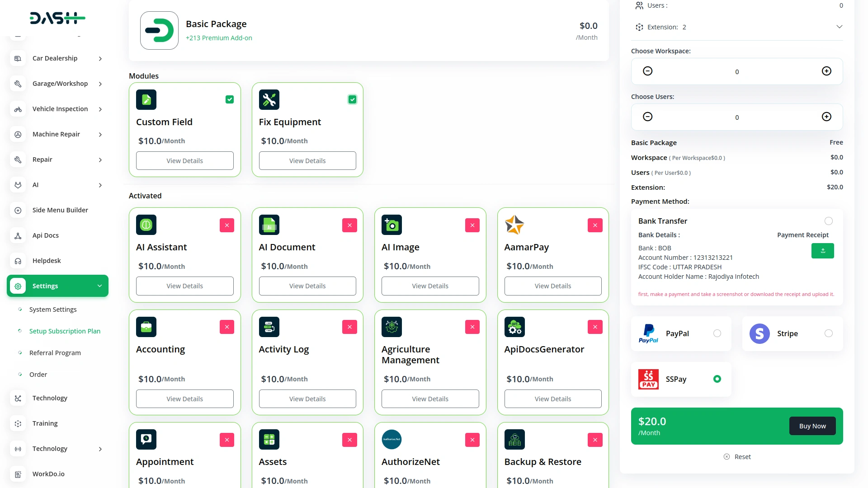
Task: Expand the Car Dealership sidebar menu
Action: click(x=100, y=59)
